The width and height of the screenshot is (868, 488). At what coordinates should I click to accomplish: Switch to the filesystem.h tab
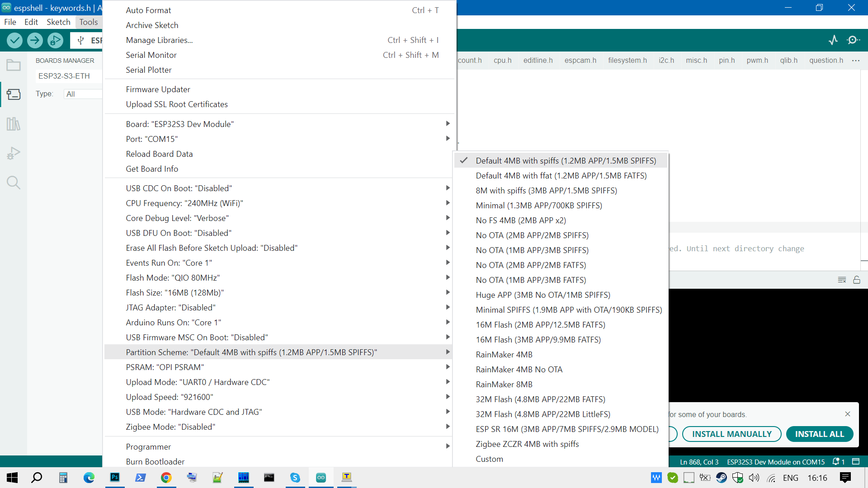click(627, 61)
